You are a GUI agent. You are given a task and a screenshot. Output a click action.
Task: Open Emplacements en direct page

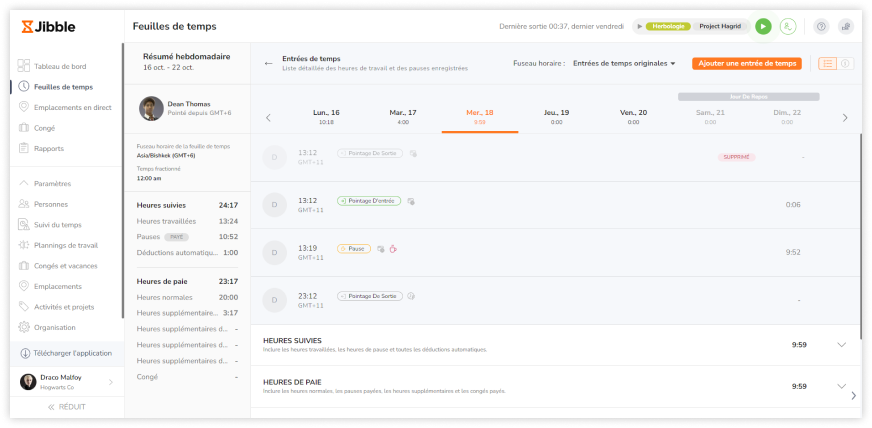coord(72,107)
